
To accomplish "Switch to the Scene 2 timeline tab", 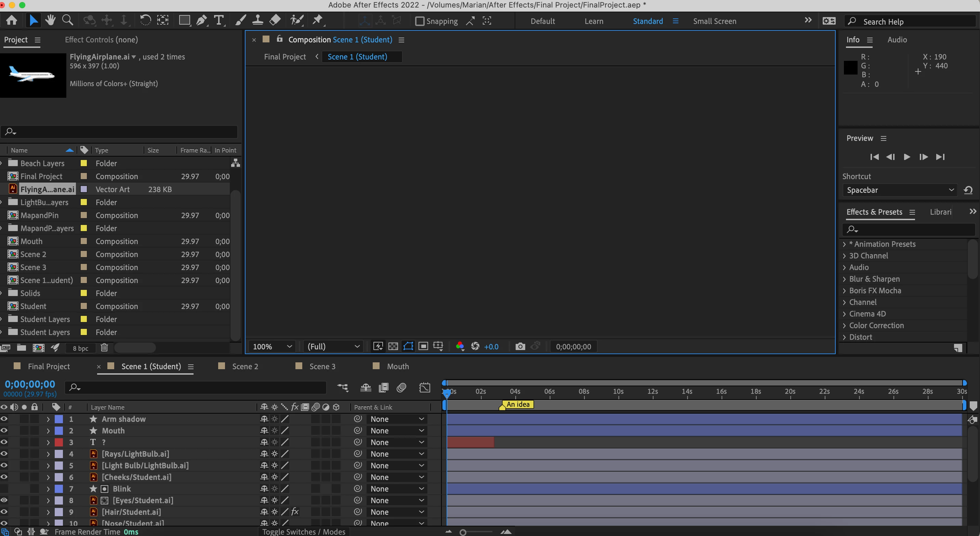I will (244, 366).
